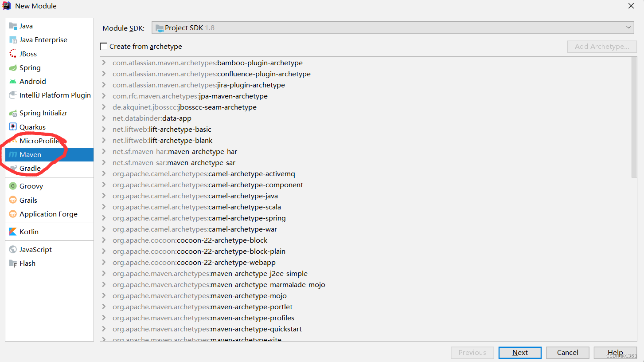Expand confluence-plugin-archetype entry
This screenshot has width=644, height=362.
tap(104, 74)
